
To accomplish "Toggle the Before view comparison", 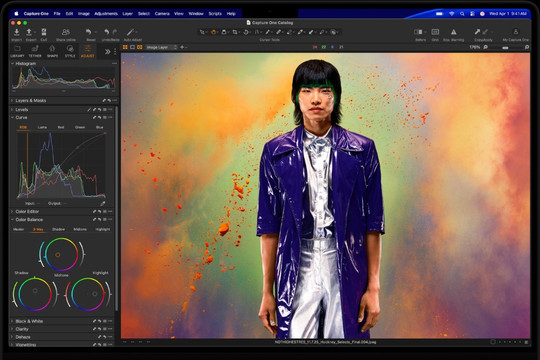I will 418,32.
